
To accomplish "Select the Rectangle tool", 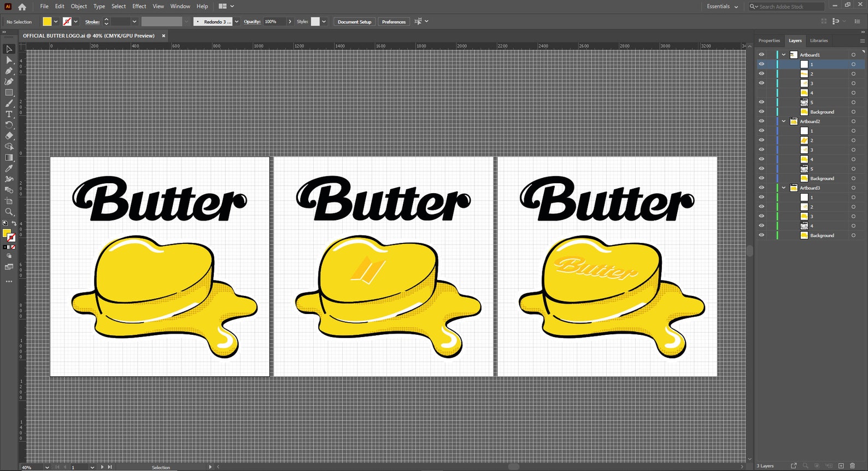I will (9, 92).
